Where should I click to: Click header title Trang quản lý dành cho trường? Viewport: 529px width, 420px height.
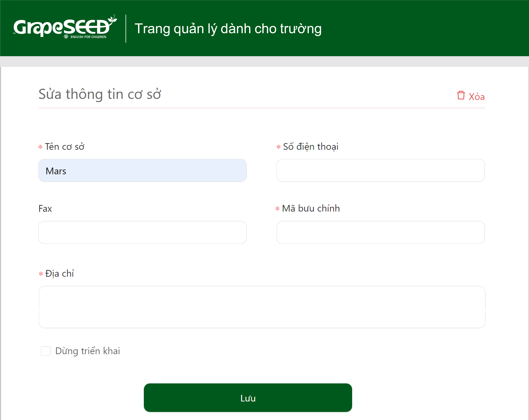(x=228, y=29)
